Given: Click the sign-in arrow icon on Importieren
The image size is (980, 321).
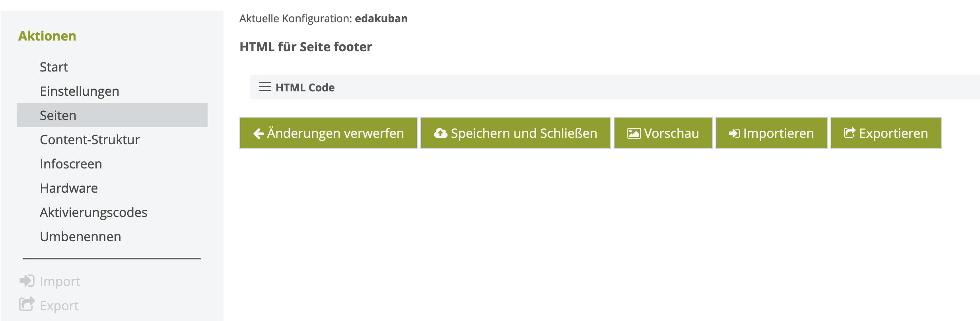Looking at the screenshot, I should 734,133.
